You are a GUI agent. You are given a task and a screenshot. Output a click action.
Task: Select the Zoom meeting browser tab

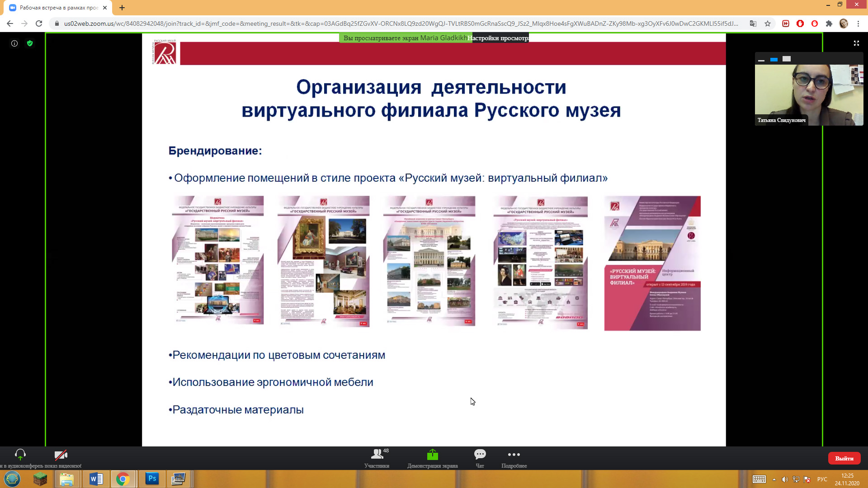58,8
